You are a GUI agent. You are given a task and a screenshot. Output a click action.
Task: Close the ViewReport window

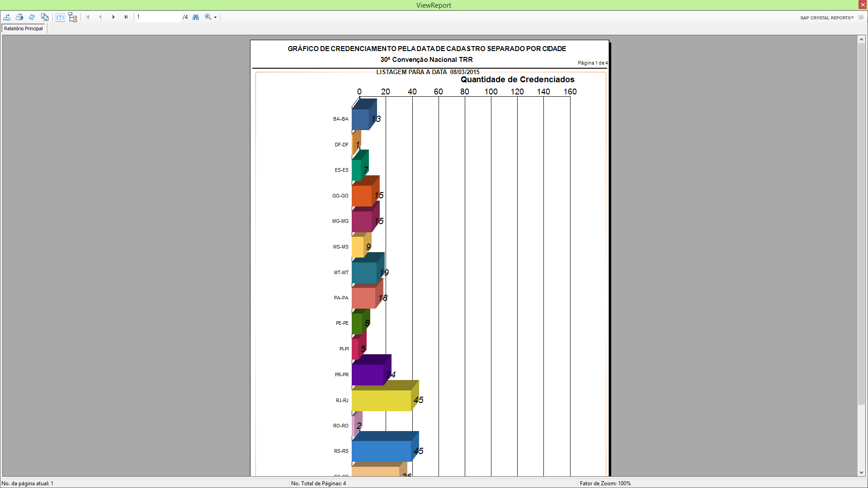tap(863, 5)
